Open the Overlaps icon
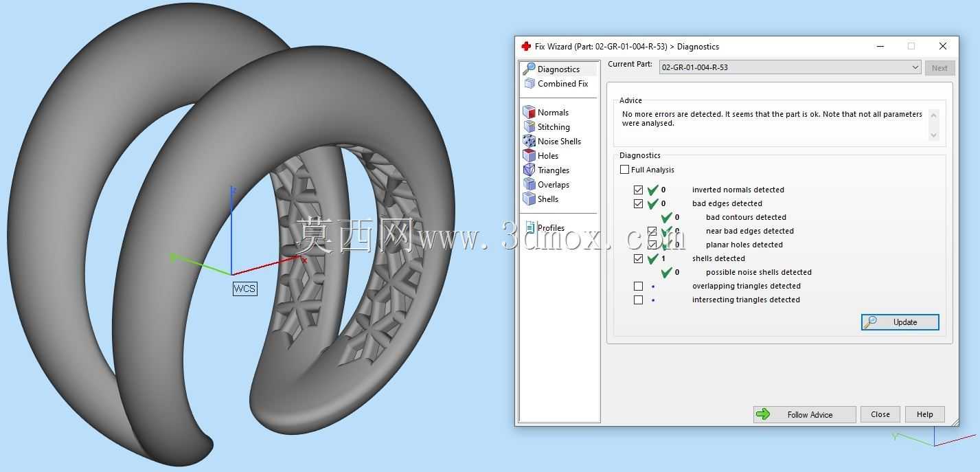 click(x=529, y=184)
